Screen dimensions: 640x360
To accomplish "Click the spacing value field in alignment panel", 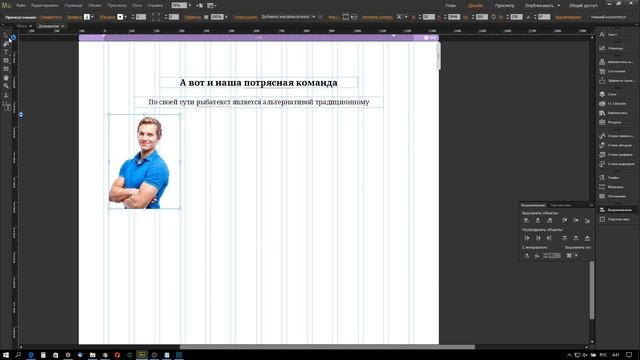I will pos(552,256).
